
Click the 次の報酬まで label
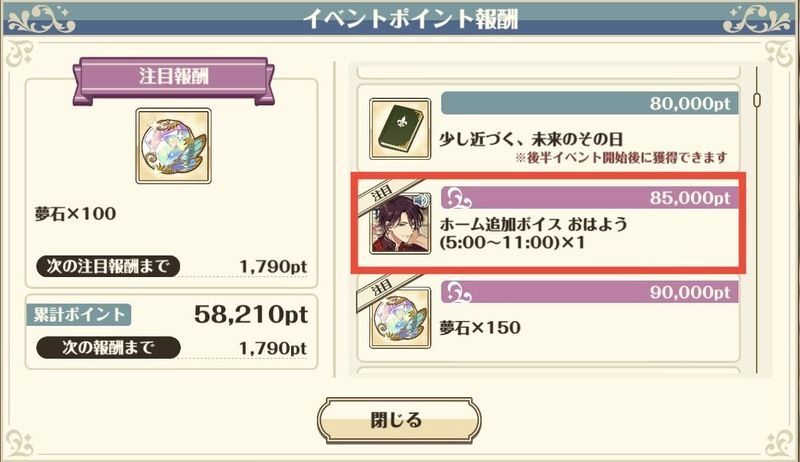[108, 348]
